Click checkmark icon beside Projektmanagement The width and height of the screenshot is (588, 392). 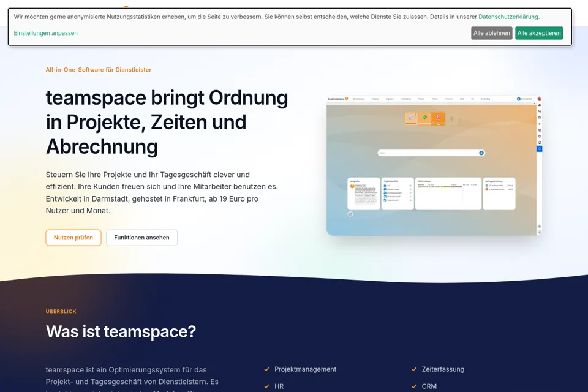pyautogui.click(x=266, y=369)
